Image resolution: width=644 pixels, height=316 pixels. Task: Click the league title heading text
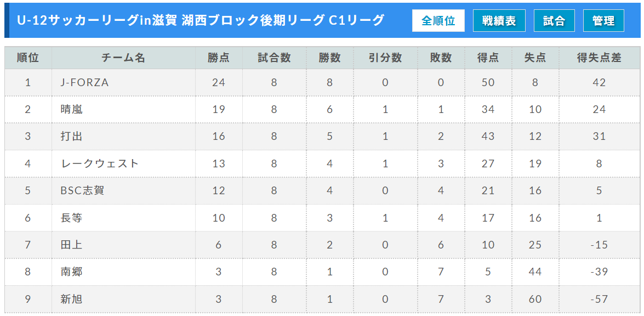201,20
